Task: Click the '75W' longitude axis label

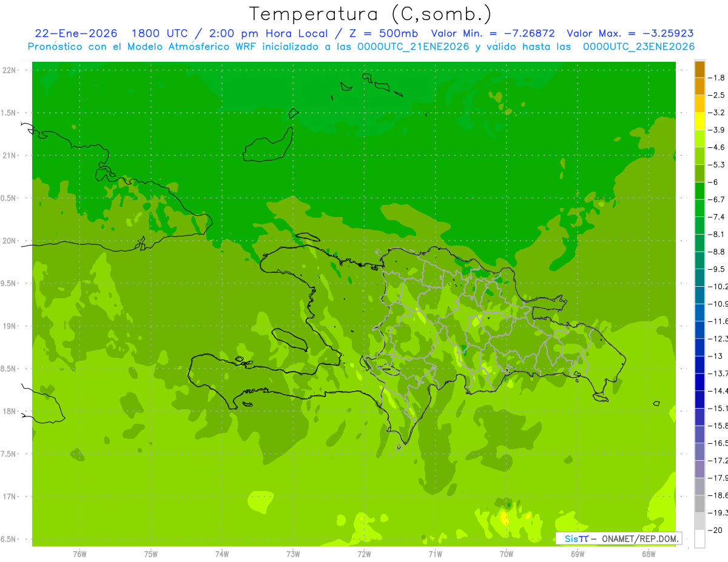Action: click(151, 553)
